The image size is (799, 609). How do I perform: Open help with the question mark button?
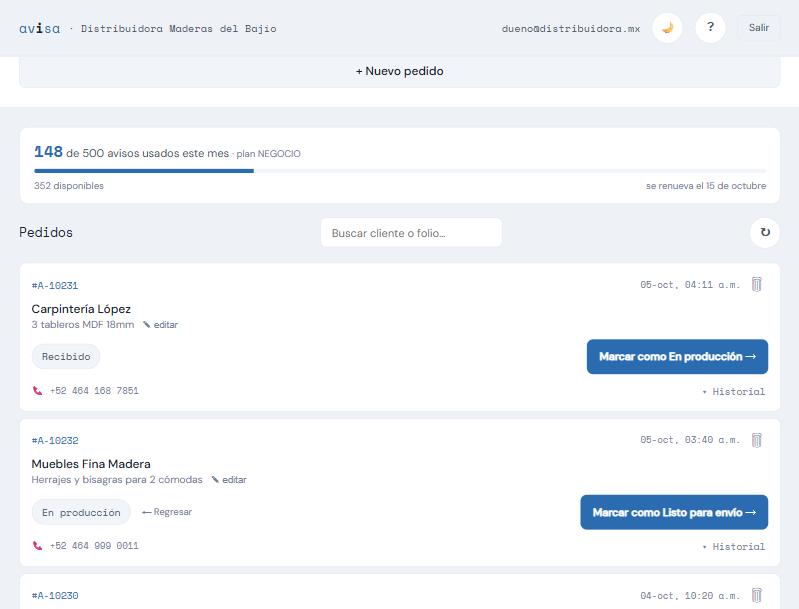click(710, 28)
